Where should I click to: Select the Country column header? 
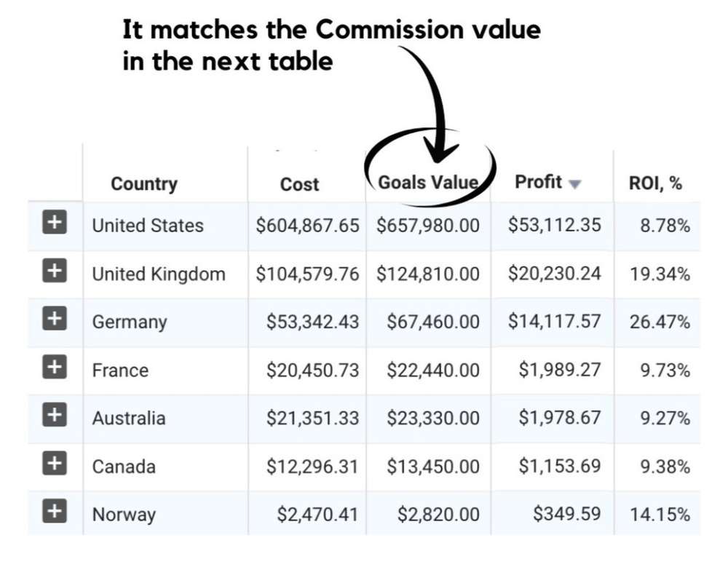tap(144, 184)
